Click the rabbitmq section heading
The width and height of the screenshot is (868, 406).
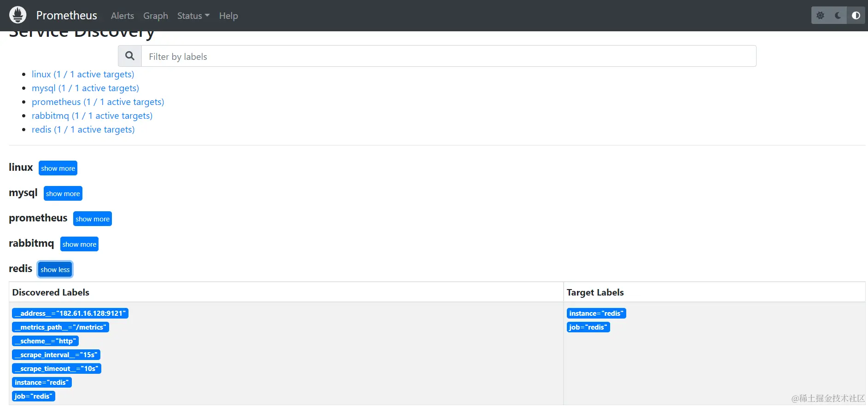click(31, 244)
